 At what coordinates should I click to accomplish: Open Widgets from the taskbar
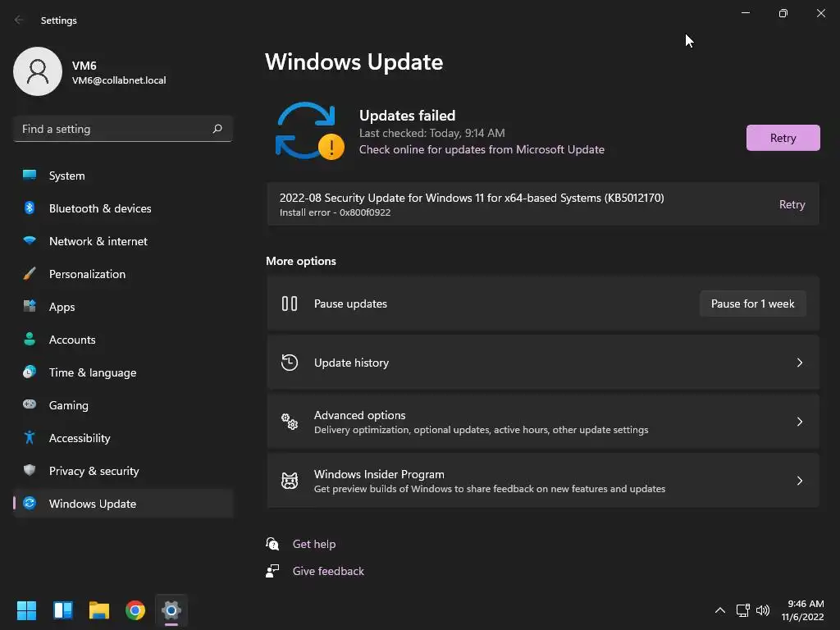tap(62, 610)
